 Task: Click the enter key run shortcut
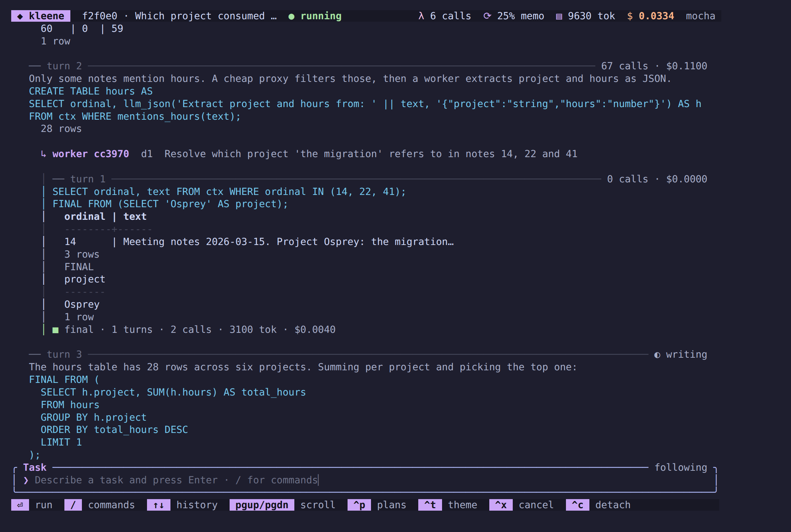pyautogui.click(x=20, y=505)
